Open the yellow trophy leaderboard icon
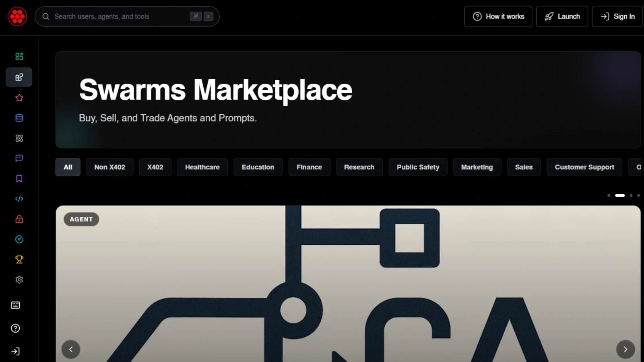This screenshot has width=644, height=362. [19, 259]
